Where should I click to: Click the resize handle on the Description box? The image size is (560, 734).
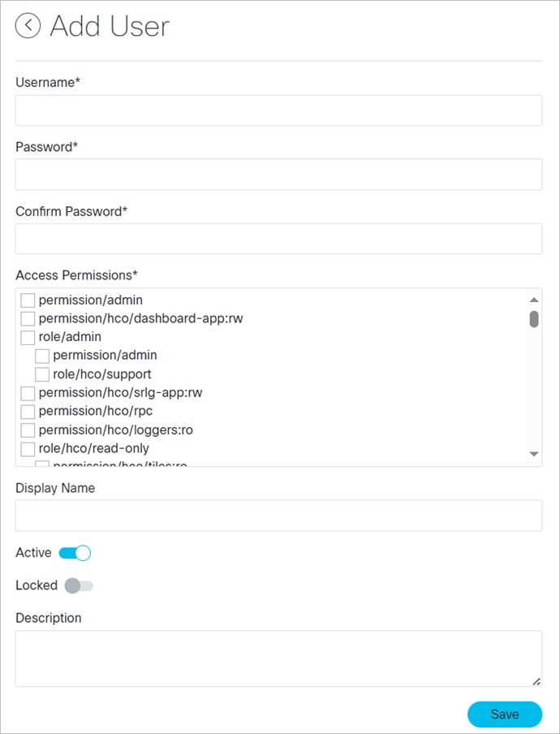536,680
